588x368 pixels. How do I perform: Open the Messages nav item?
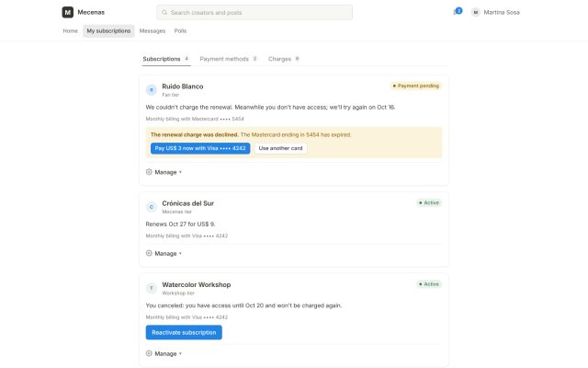(x=153, y=30)
